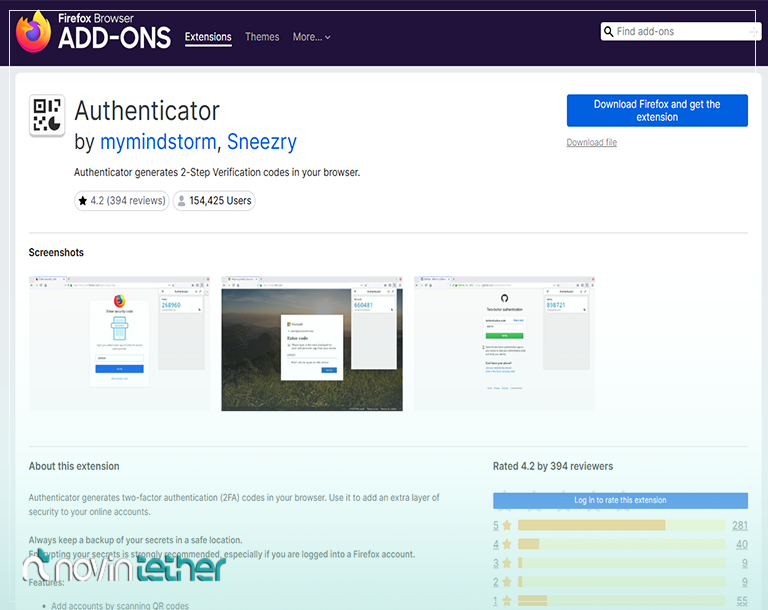
Task: Click the 4.2 (394 reviews) badge
Action: tap(121, 201)
